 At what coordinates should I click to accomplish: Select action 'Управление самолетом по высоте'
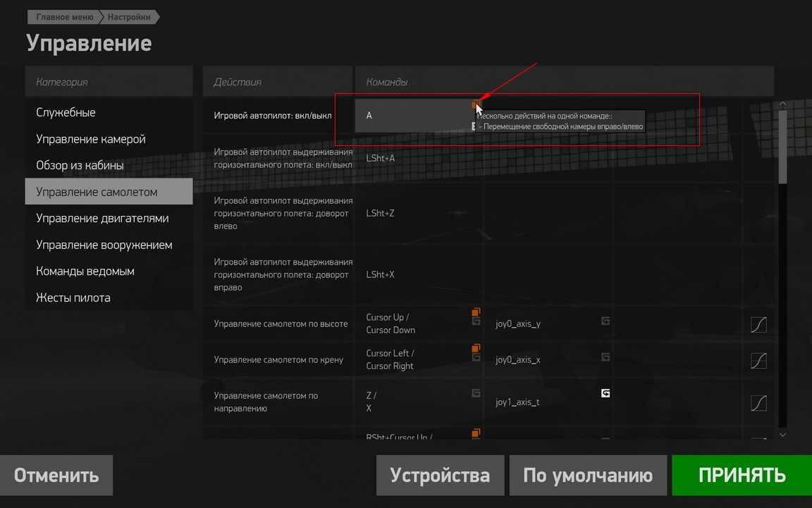click(x=278, y=323)
